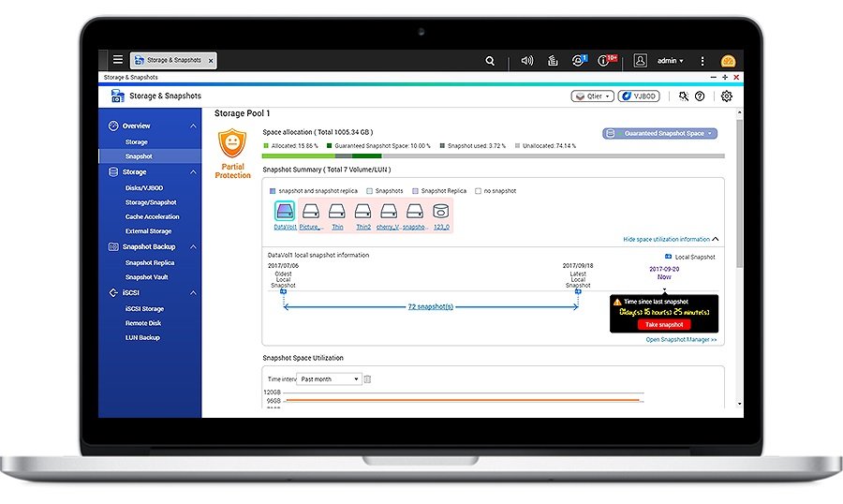Open Snapshot Vault in the sidebar
Viewport: 843px width, 504px height.
pos(147,277)
